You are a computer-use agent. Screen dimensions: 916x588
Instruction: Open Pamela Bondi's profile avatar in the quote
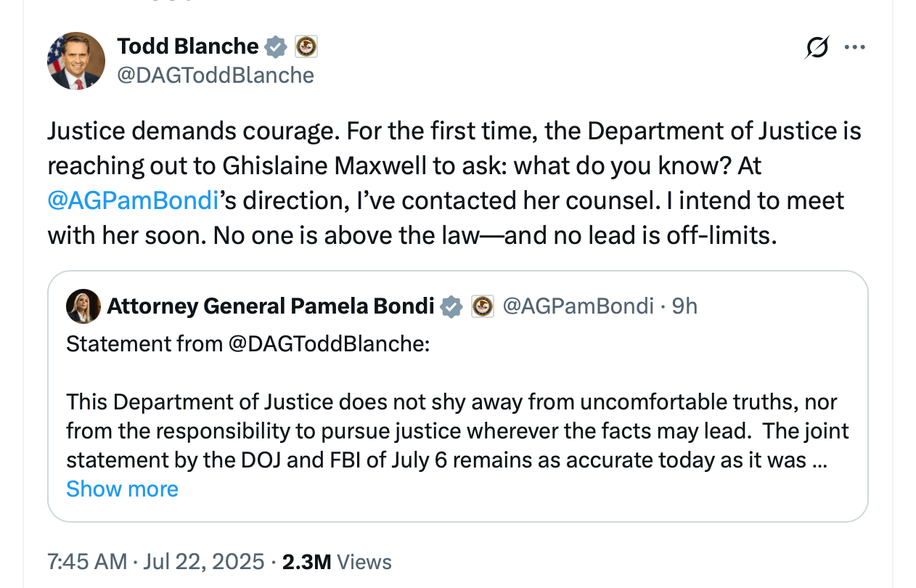point(83,306)
